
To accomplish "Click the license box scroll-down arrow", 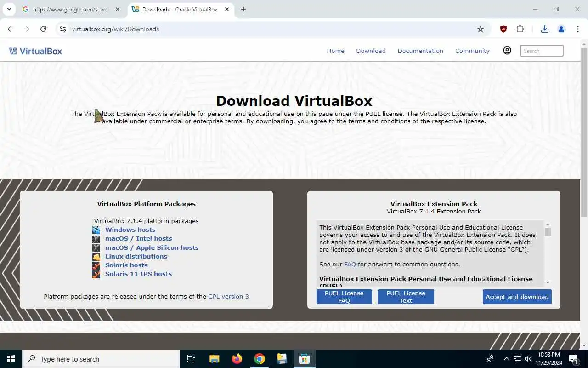I will point(548,282).
